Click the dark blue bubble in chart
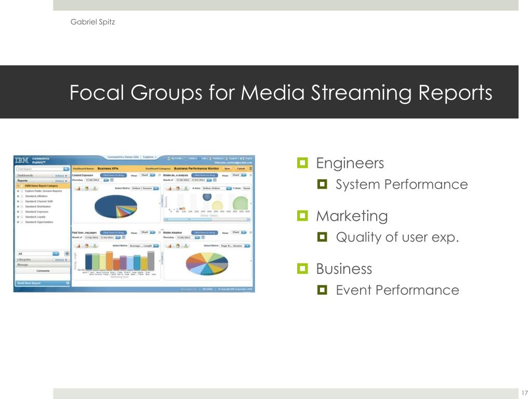The height and width of the screenshot is (399, 532). pos(207,196)
